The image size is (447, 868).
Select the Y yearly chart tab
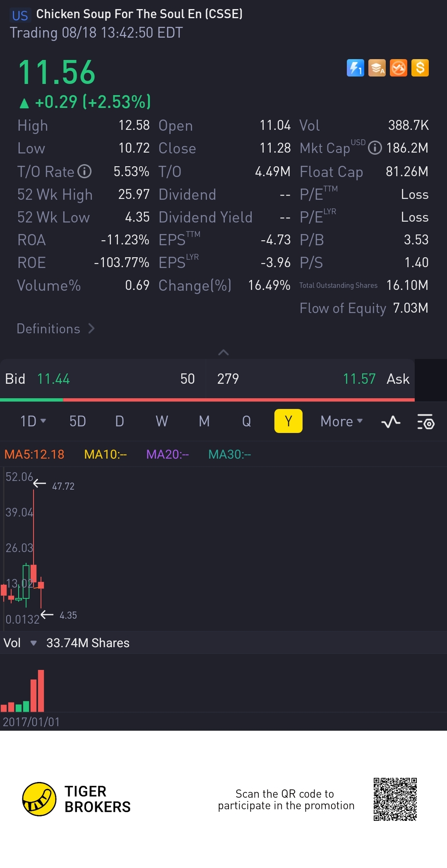pyautogui.click(x=288, y=421)
